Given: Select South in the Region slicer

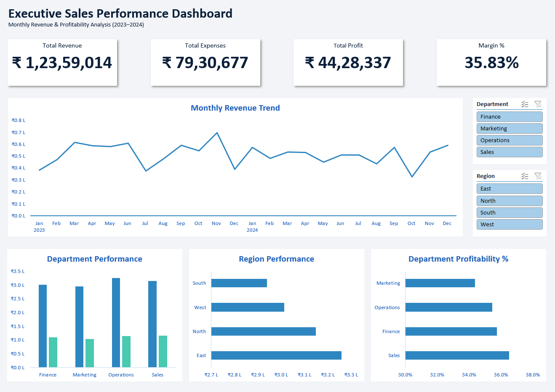Looking at the screenshot, I should (510, 212).
